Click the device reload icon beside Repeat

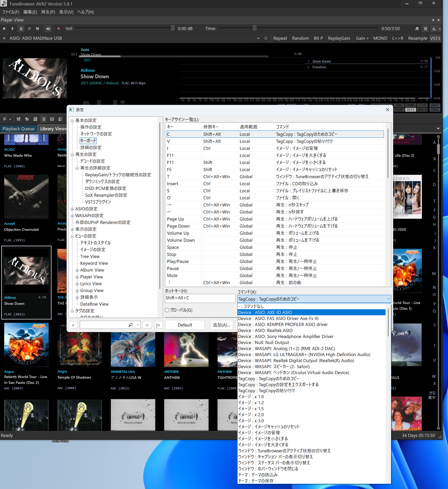point(266,38)
